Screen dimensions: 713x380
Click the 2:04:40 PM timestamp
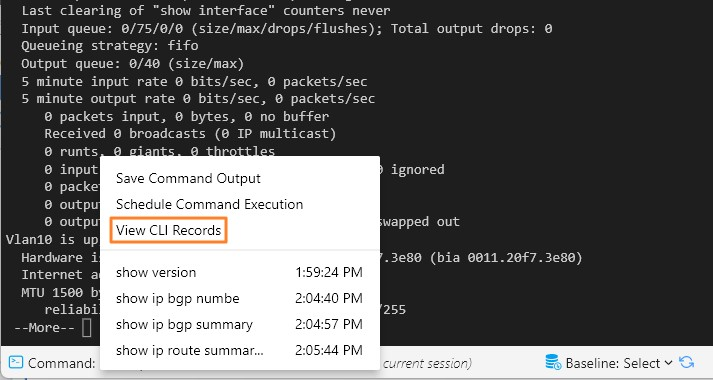[x=329, y=299]
